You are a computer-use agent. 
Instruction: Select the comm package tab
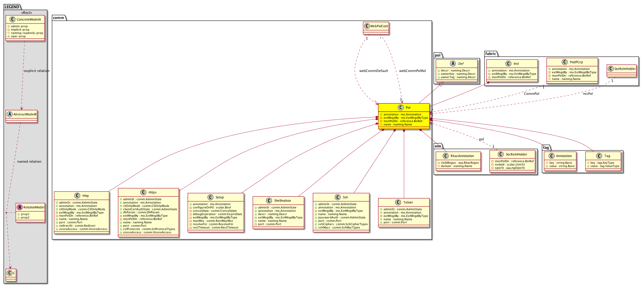[x=59, y=18]
